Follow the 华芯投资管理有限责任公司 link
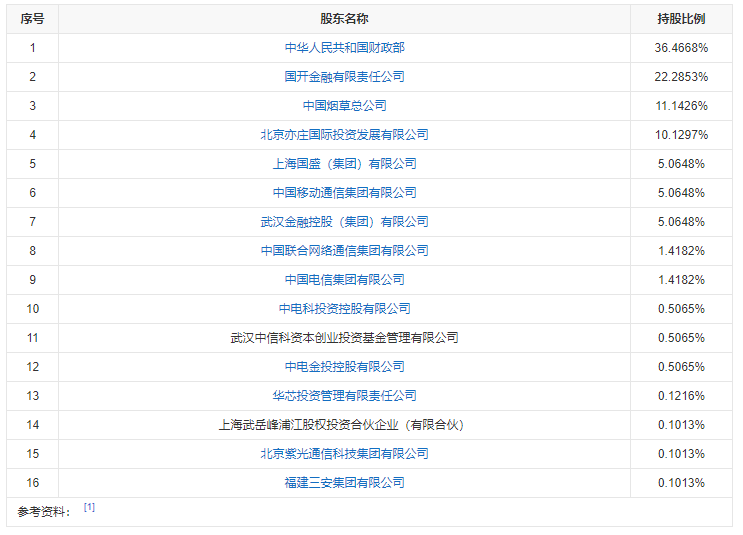 tap(344, 396)
